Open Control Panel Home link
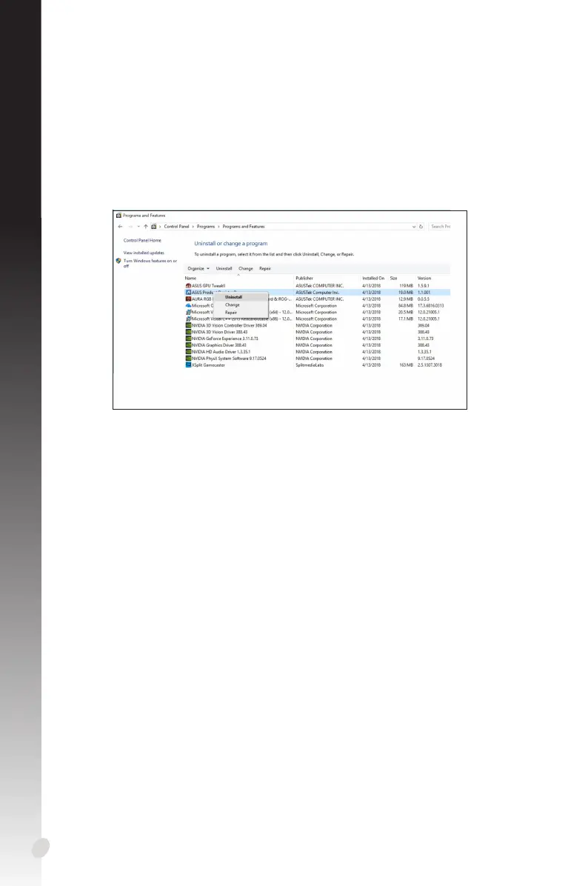The image size is (588, 886). tap(142, 241)
